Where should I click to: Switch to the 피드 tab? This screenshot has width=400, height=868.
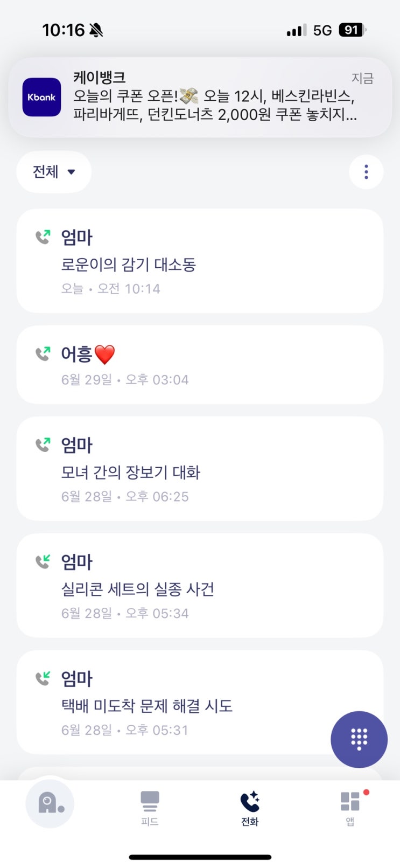(150, 808)
